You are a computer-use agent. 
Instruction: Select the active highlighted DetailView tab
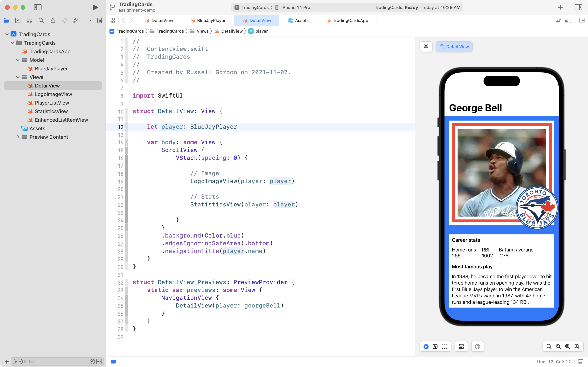pyautogui.click(x=257, y=20)
